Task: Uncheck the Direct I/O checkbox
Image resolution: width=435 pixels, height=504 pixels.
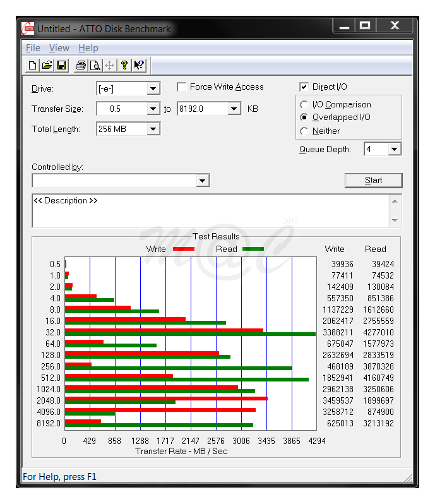Action: [304, 87]
